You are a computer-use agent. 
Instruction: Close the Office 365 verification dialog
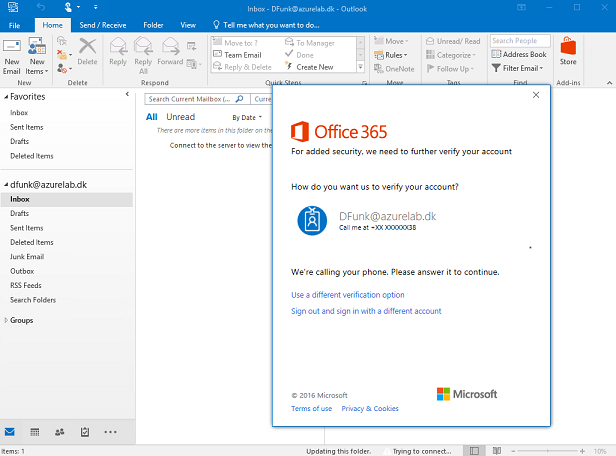click(536, 95)
